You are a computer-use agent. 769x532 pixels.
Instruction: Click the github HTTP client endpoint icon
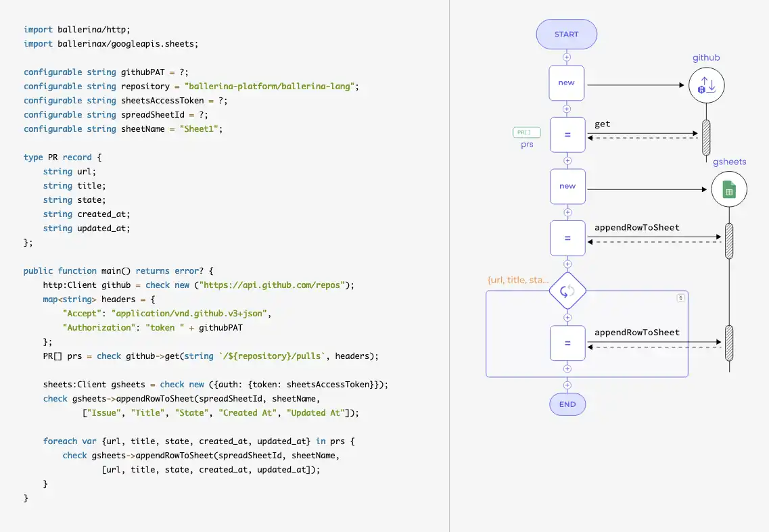[706, 86]
